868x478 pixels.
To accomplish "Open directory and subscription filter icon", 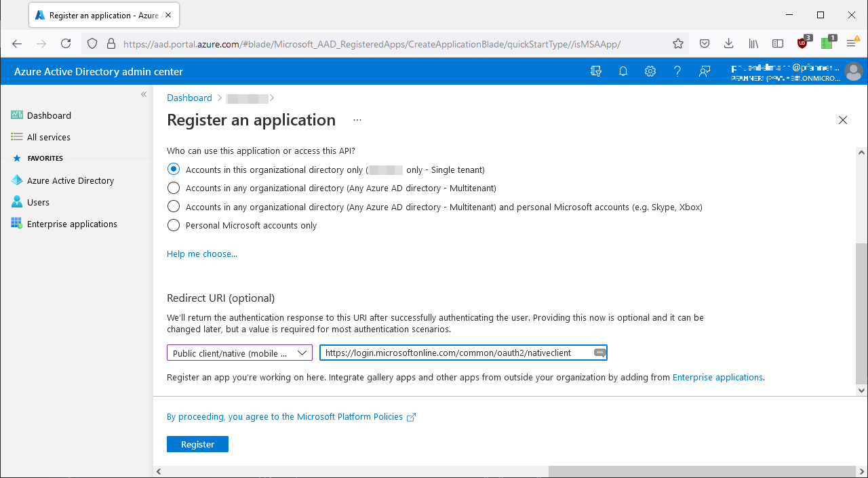I will pyautogui.click(x=596, y=71).
